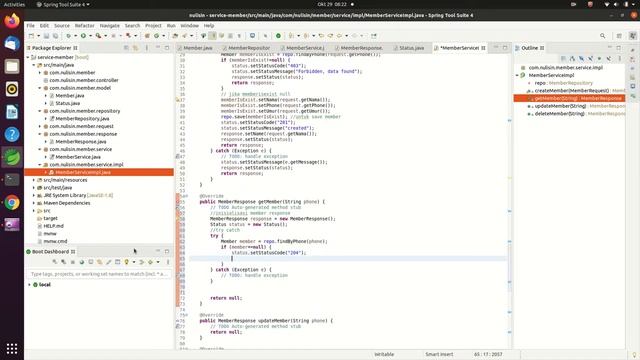The height and width of the screenshot is (360, 640).
Task: Expand the local node in Boot Dashboard
Action: [x=29, y=284]
